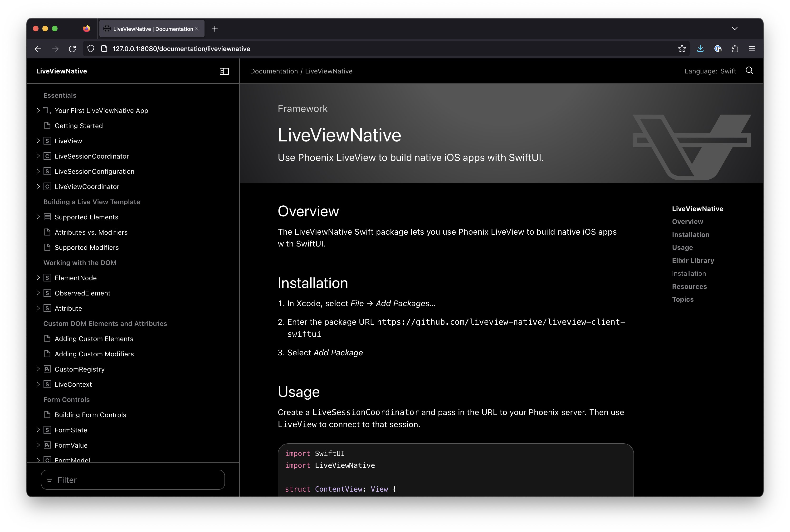This screenshot has width=790, height=532.
Task: Open the browser extensions puzzle icon
Action: 735,49
